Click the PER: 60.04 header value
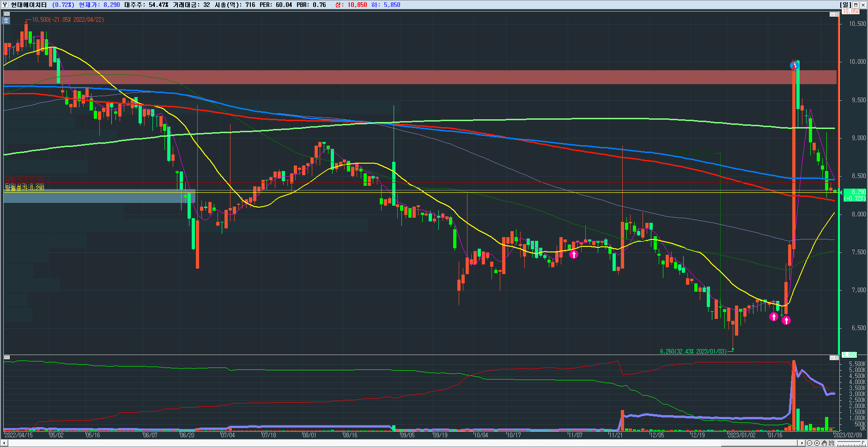 [276, 5]
